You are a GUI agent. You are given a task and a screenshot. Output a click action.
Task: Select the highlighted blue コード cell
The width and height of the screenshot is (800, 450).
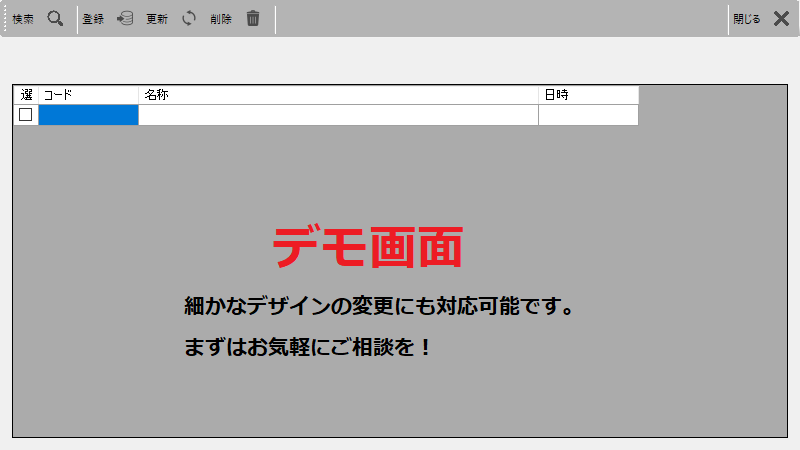[88, 115]
